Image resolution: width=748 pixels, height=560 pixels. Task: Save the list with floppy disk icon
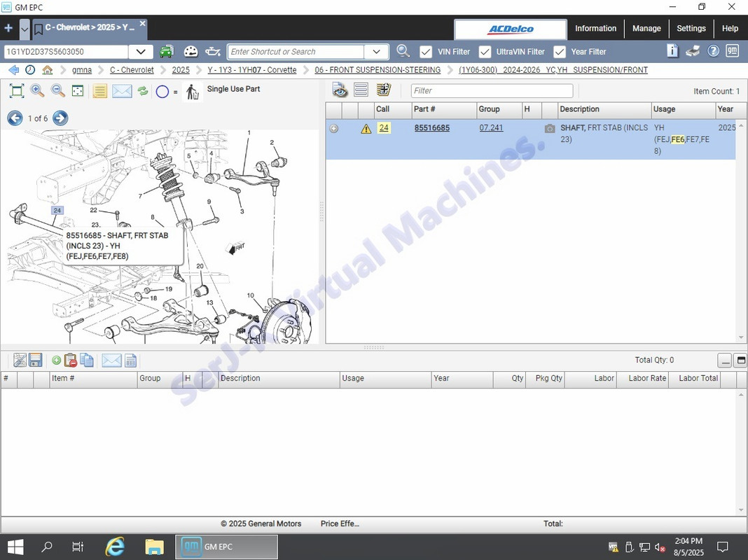[36, 360]
